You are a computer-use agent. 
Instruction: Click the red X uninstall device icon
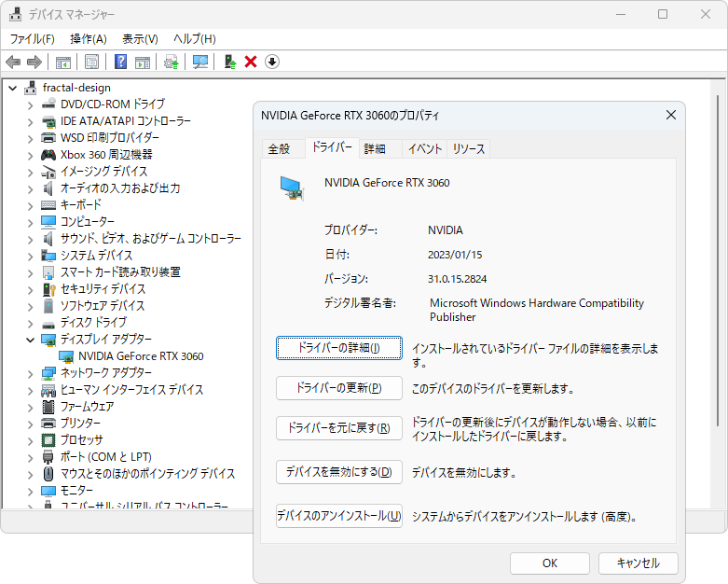point(251,62)
